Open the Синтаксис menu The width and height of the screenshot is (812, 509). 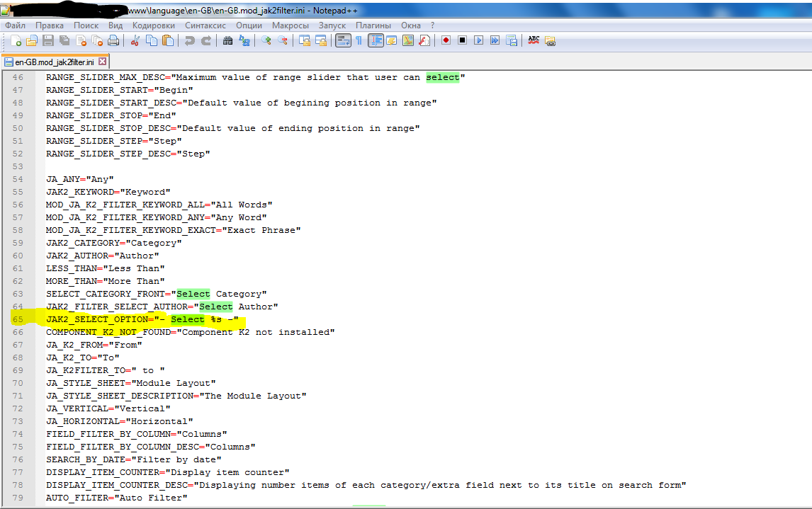coord(205,25)
